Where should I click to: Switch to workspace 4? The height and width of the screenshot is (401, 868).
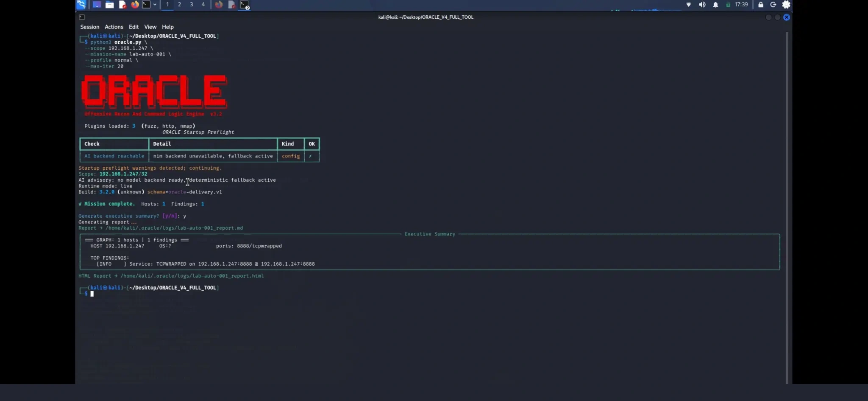click(203, 5)
